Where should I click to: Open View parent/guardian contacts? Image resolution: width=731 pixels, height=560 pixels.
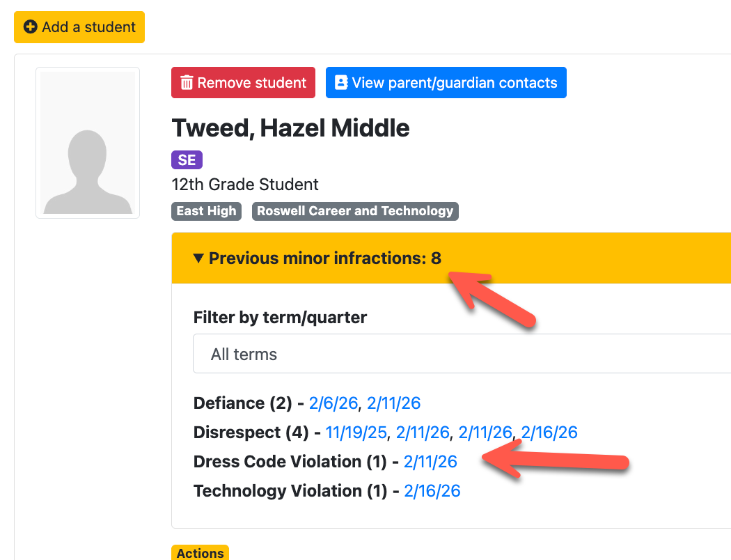click(446, 83)
